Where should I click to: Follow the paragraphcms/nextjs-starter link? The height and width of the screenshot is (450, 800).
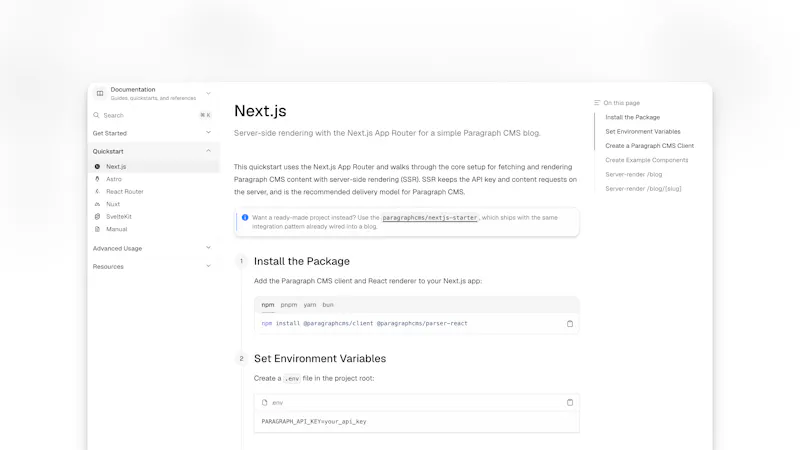point(430,217)
